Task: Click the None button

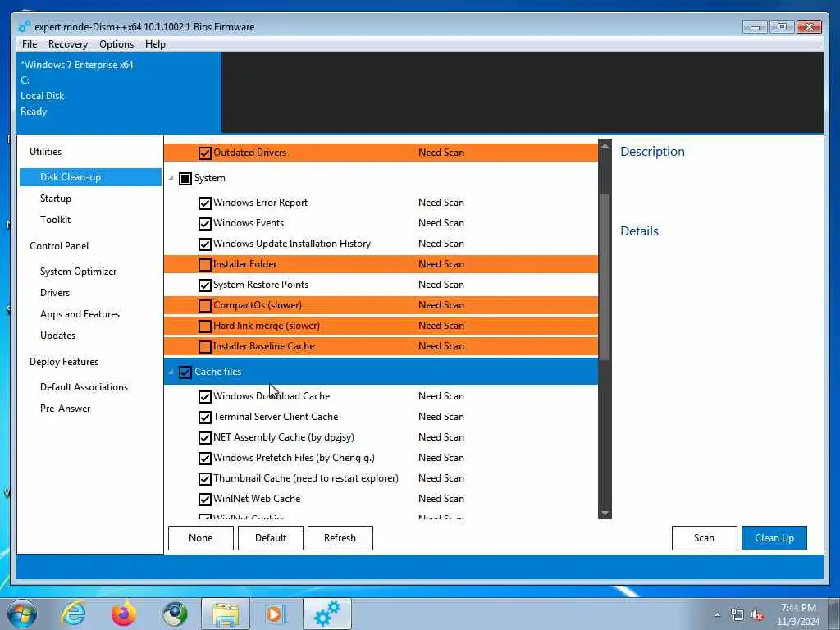Action: click(x=201, y=538)
